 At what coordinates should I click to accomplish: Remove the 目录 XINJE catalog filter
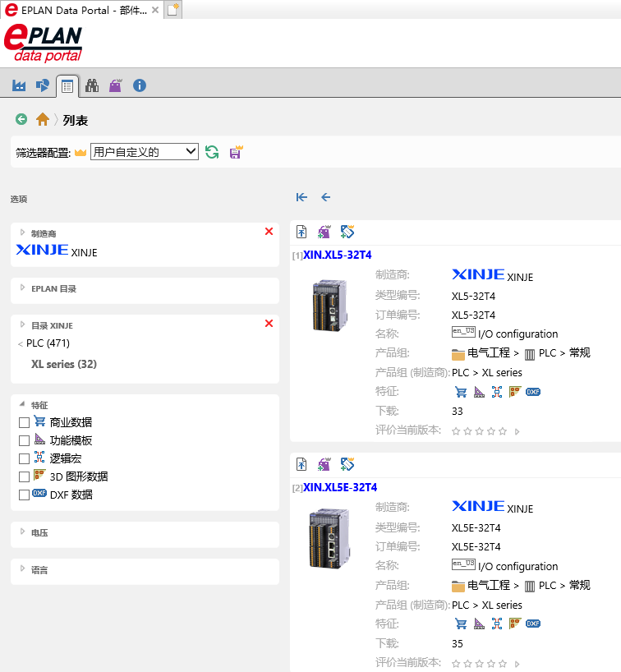coord(269,323)
